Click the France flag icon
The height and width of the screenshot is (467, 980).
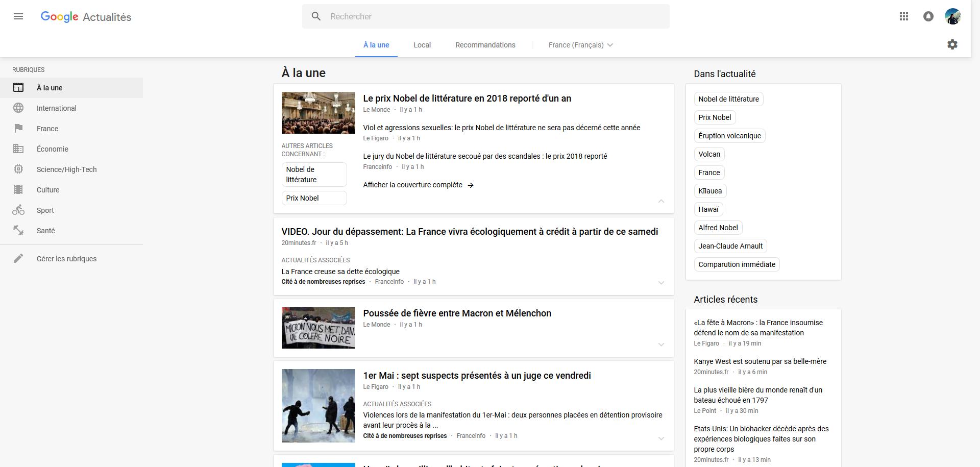pyautogui.click(x=18, y=129)
